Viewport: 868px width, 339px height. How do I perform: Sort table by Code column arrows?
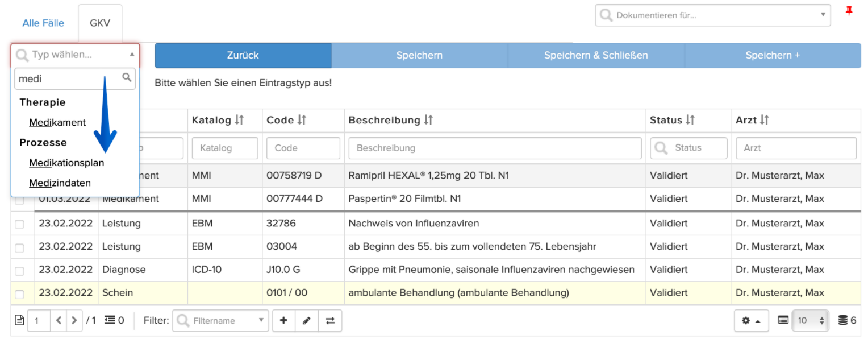[x=302, y=120]
